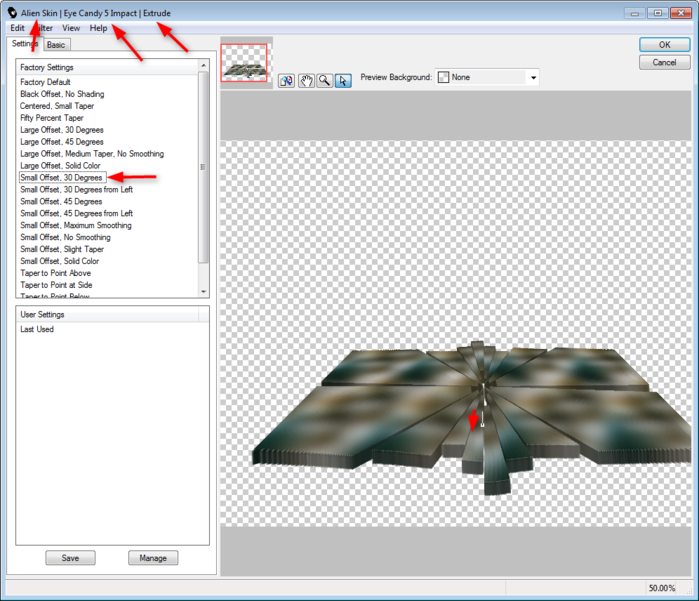The height and width of the screenshot is (601, 699).
Task: Select Taper to Point at Side preset
Action: click(56, 285)
